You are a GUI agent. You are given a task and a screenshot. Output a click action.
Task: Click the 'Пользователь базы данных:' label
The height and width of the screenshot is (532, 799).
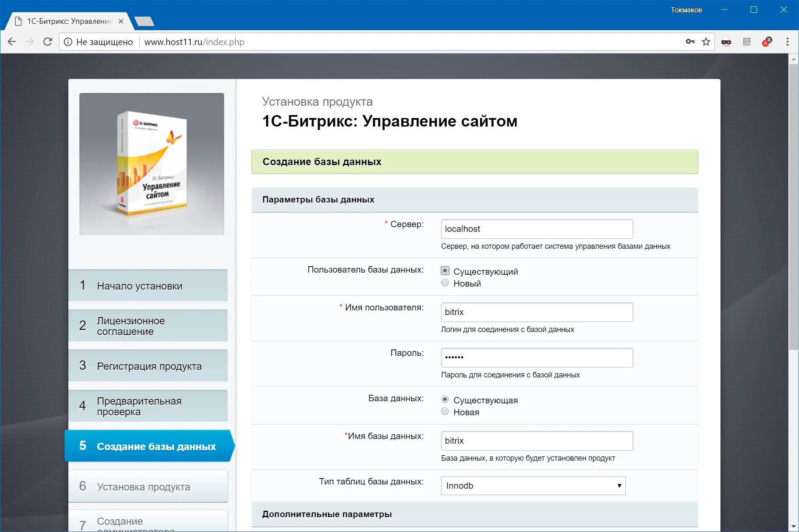(366, 270)
